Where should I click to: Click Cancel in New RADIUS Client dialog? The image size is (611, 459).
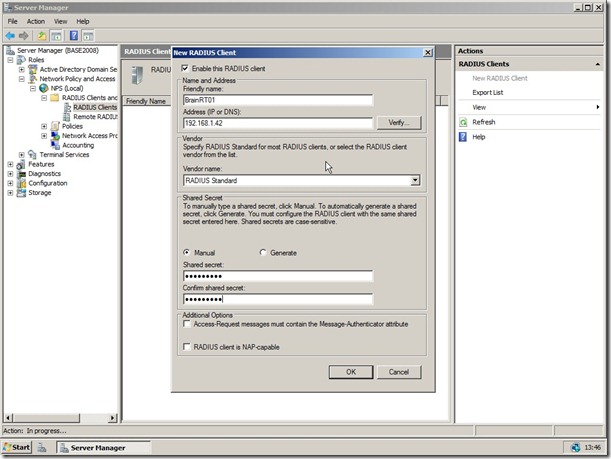pyautogui.click(x=399, y=372)
